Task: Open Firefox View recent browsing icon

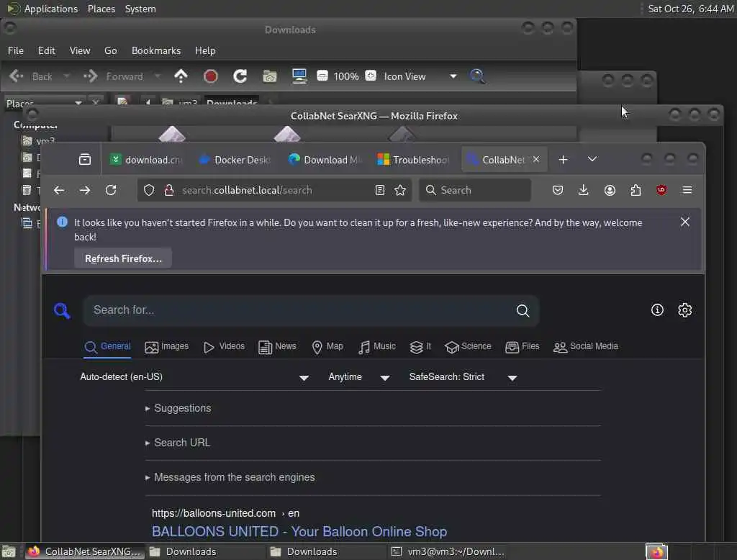Action: [85, 159]
